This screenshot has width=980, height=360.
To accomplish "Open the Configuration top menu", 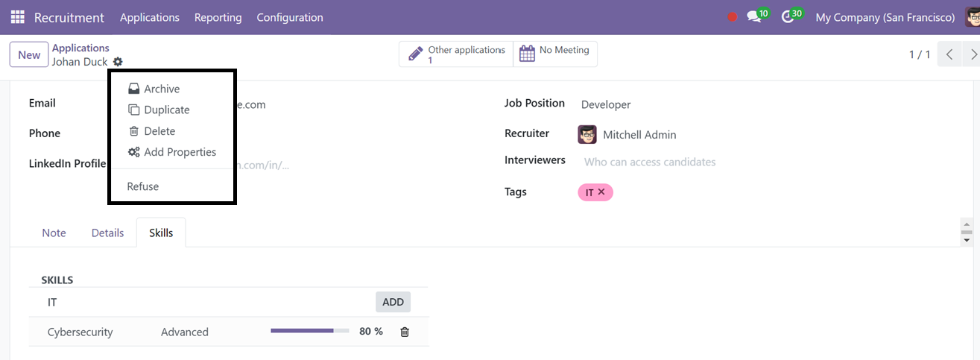I will coord(290,17).
